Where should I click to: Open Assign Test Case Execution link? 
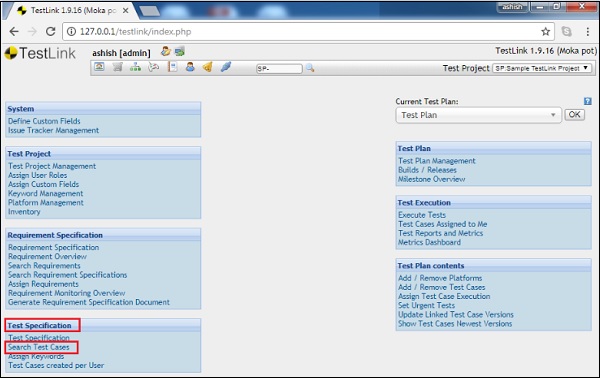(444, 297)
